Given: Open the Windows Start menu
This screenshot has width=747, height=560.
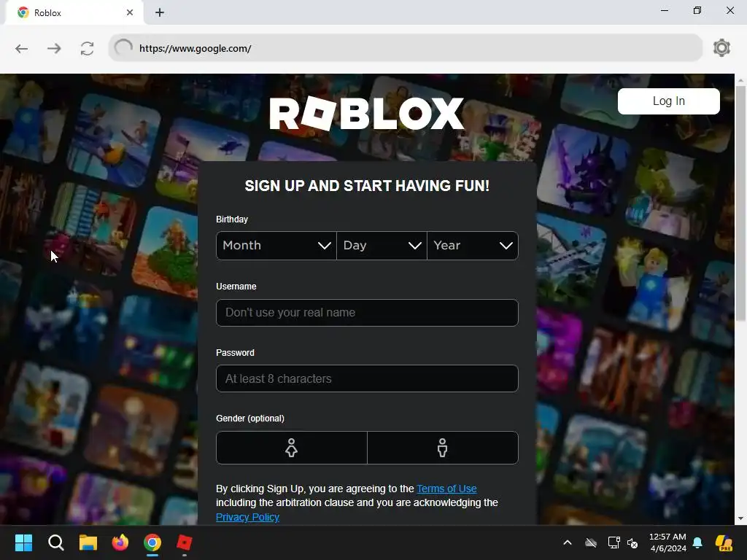Looking at the screenshot, I should pos(23,542).
